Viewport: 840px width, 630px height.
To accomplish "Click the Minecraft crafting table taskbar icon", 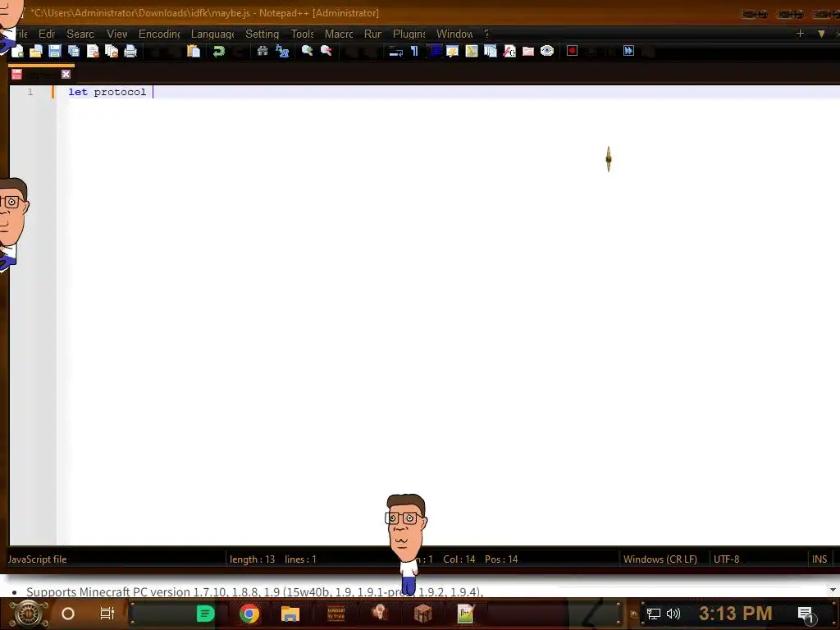I will tap(422, 614).
